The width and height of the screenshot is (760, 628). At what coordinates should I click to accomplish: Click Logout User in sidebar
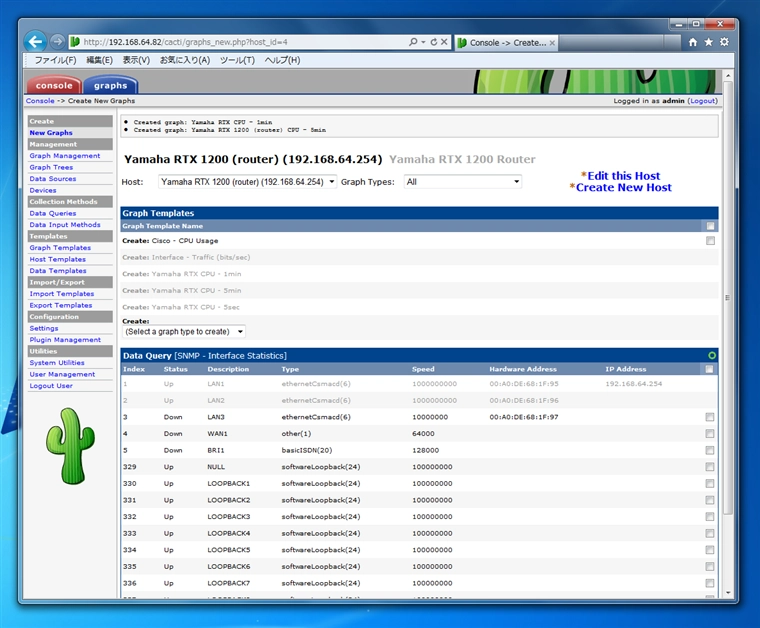(x=51, y=386)
